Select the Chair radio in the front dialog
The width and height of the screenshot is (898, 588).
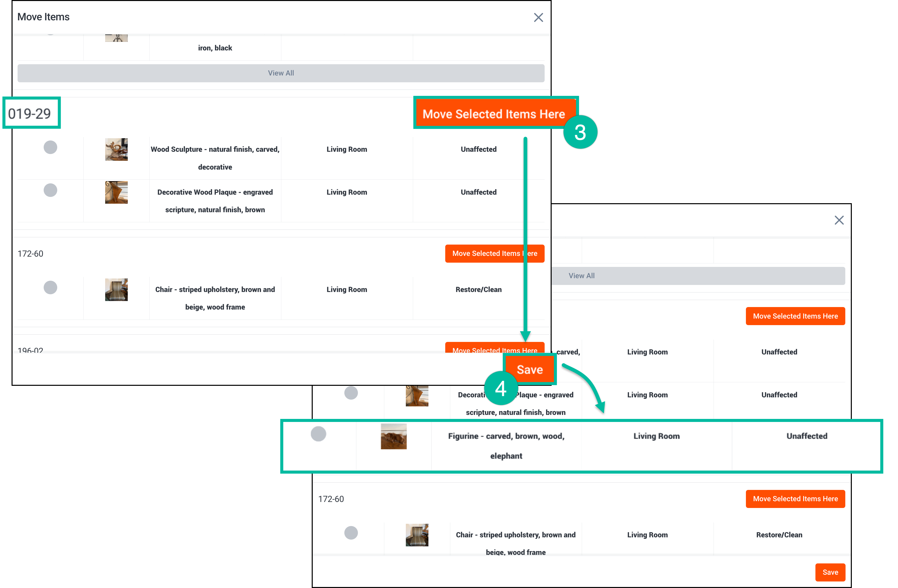(50, 287)
